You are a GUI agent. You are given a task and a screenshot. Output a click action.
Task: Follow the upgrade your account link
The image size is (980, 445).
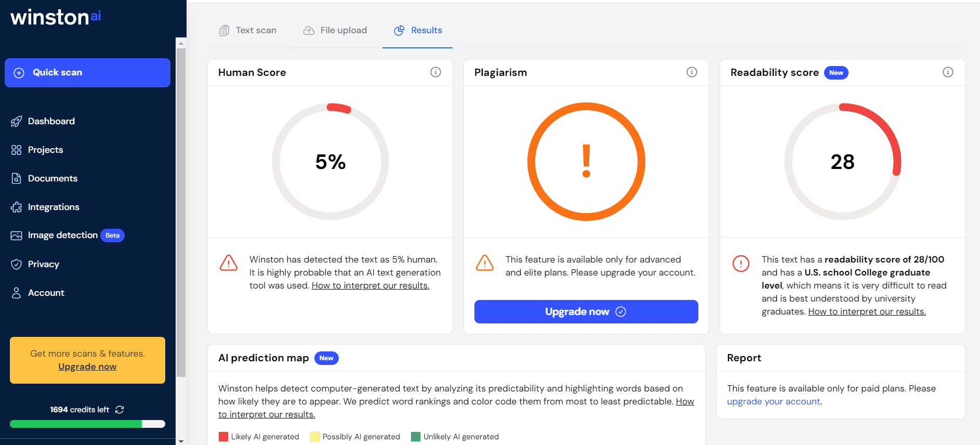[773, 401]
